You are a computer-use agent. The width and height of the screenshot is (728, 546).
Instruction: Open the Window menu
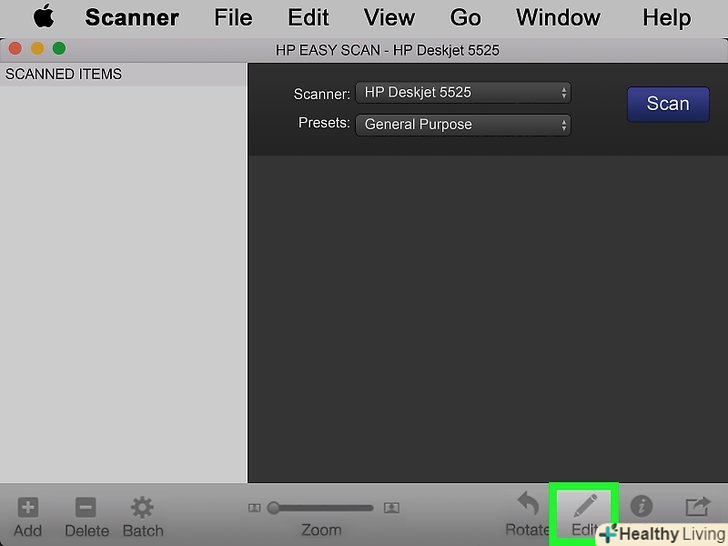(x=558, y=18)
